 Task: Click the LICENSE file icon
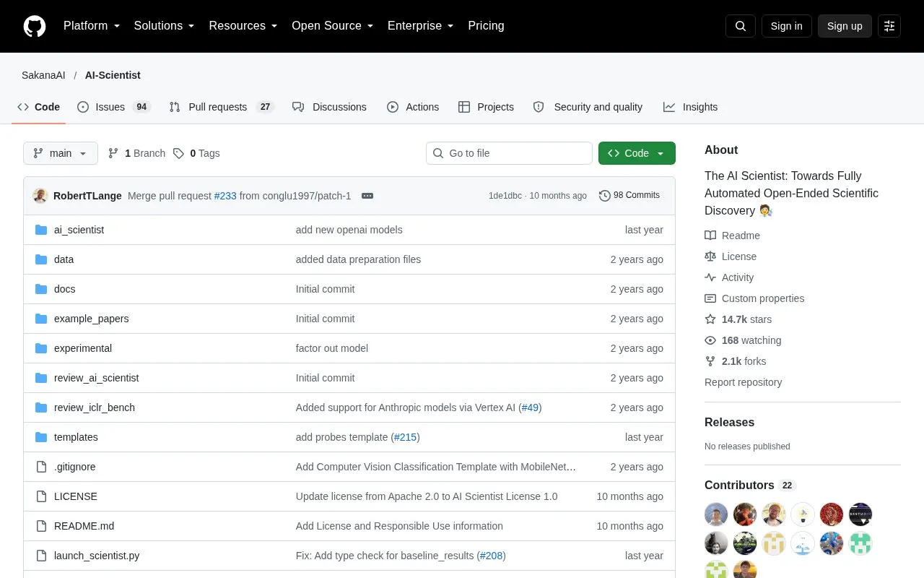click(41, 496)
